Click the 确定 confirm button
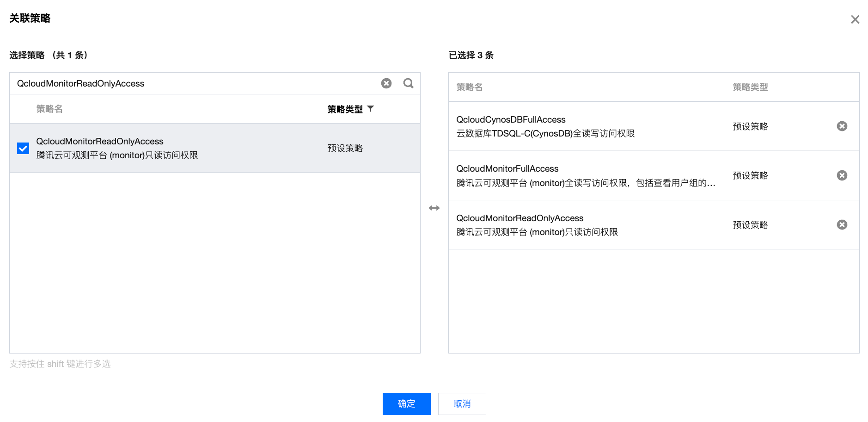This screenshot has width=868, height=422. (407, 404)
